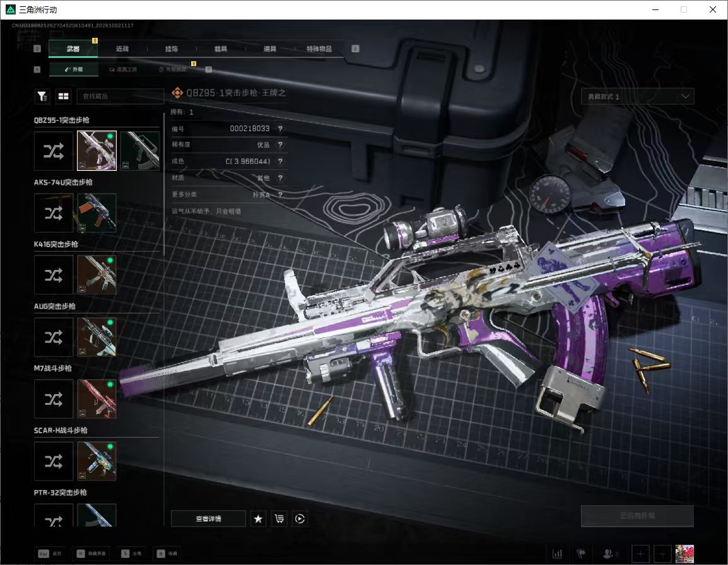The width and height of the screenshot is (728, 565).
Task: Click the question mark beside 稀有度
Action: point(280,145)
